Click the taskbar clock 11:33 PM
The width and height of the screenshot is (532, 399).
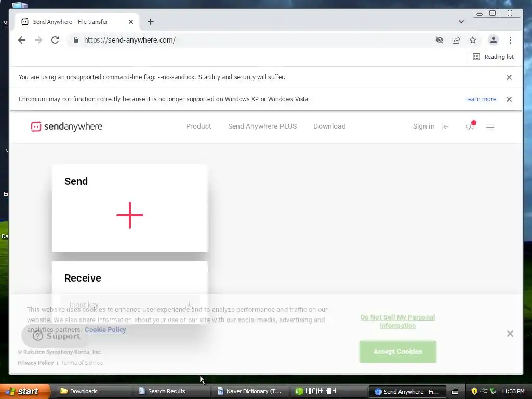[x=513, y=391]
